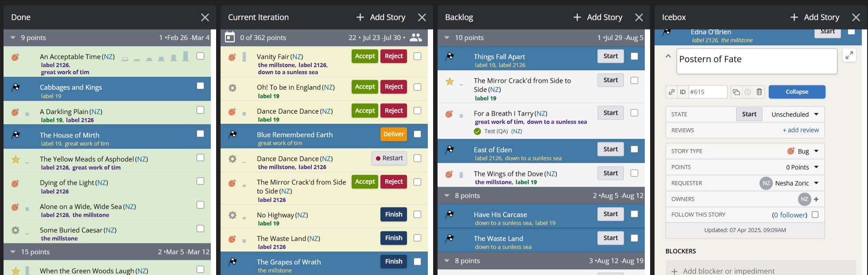868x275 pixels.
Task: Click Restart on Dance Dance Dance
Action: (x=389, y=158)
